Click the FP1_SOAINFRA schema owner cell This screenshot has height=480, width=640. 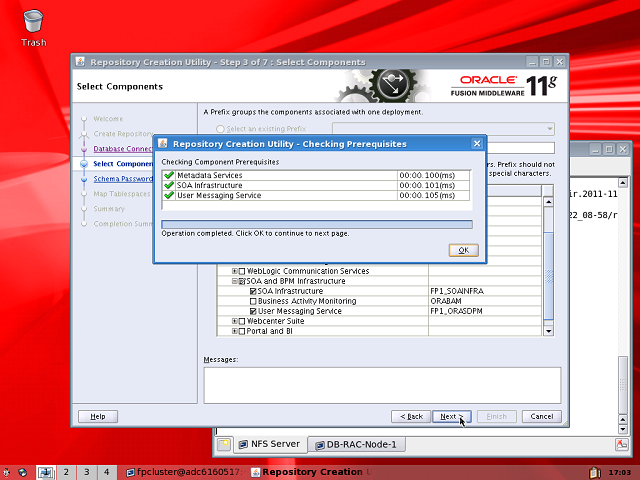pos(485,291)
